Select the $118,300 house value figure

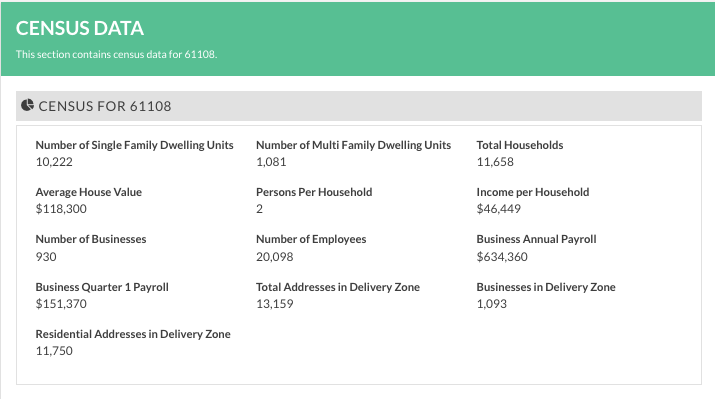coord(61,209)
